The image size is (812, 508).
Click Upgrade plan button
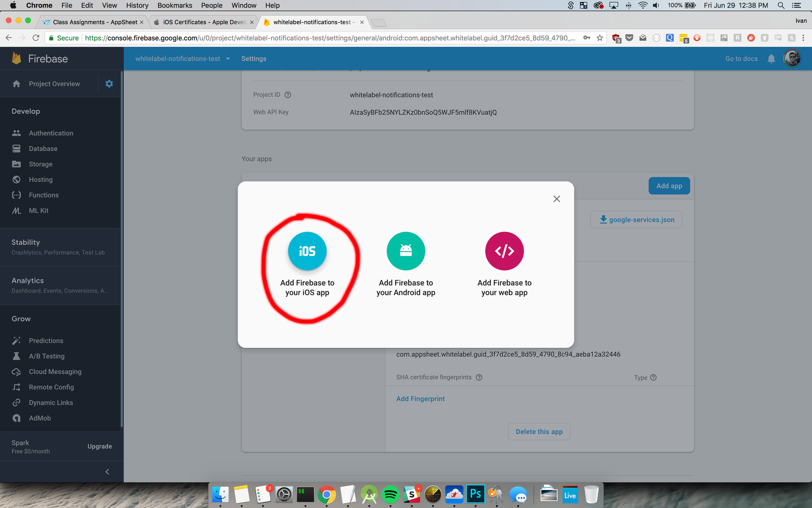(x=99, y=446)
